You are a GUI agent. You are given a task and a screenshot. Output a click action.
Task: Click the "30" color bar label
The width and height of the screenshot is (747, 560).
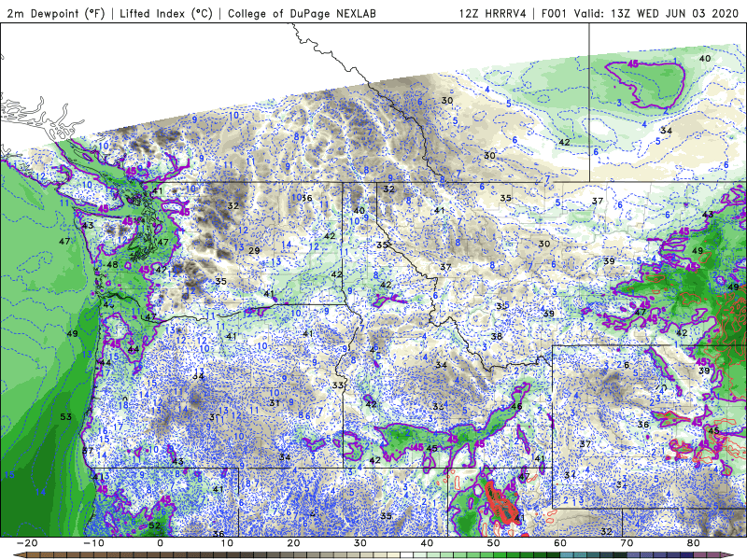360,543
